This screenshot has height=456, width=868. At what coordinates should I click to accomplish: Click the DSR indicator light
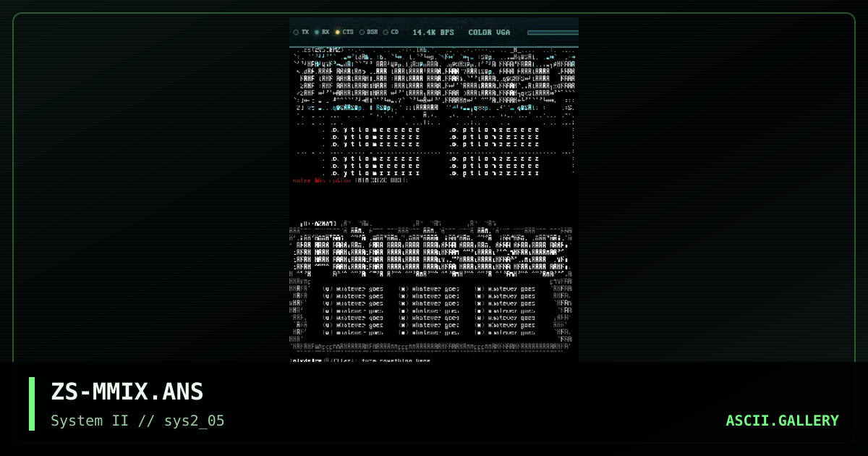pos(362,33)
